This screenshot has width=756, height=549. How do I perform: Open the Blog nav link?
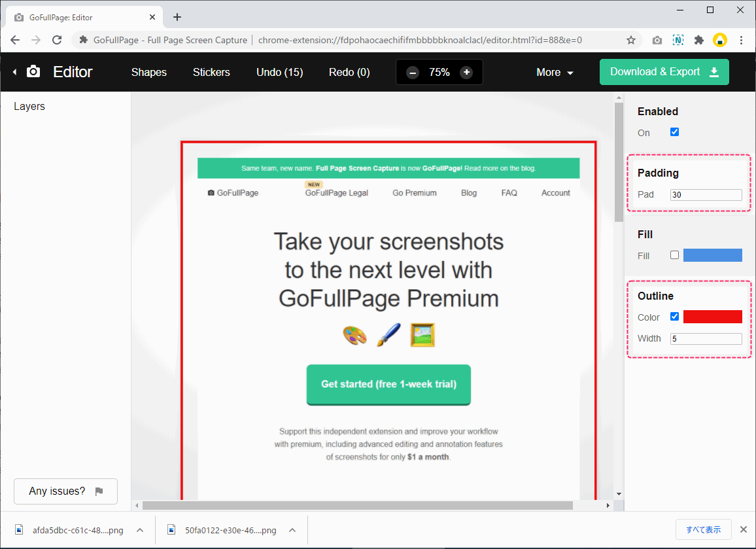[x=469, y=193]
